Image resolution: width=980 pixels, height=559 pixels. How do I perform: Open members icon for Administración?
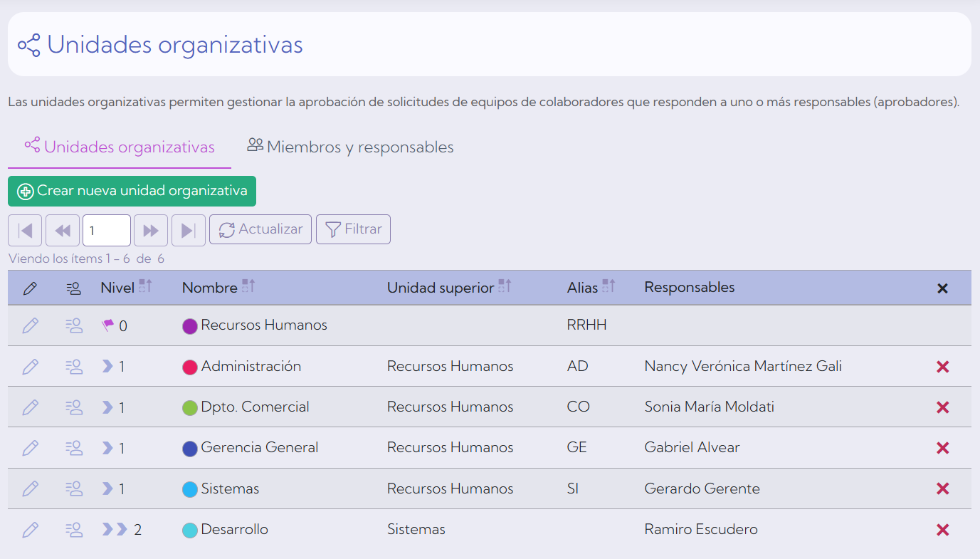73,367
